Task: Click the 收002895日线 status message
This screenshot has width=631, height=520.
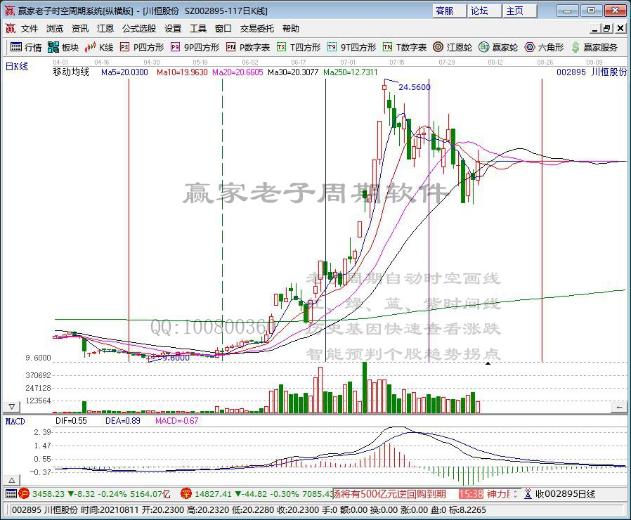Action: [x=565, y=494]
